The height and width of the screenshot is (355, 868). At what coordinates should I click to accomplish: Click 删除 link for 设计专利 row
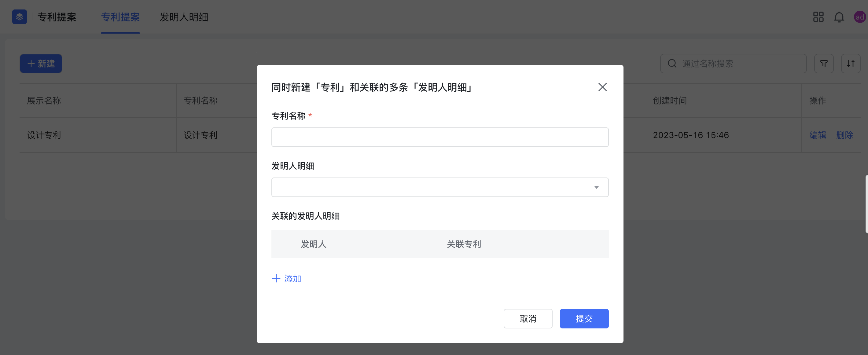[x=844, y=135]
